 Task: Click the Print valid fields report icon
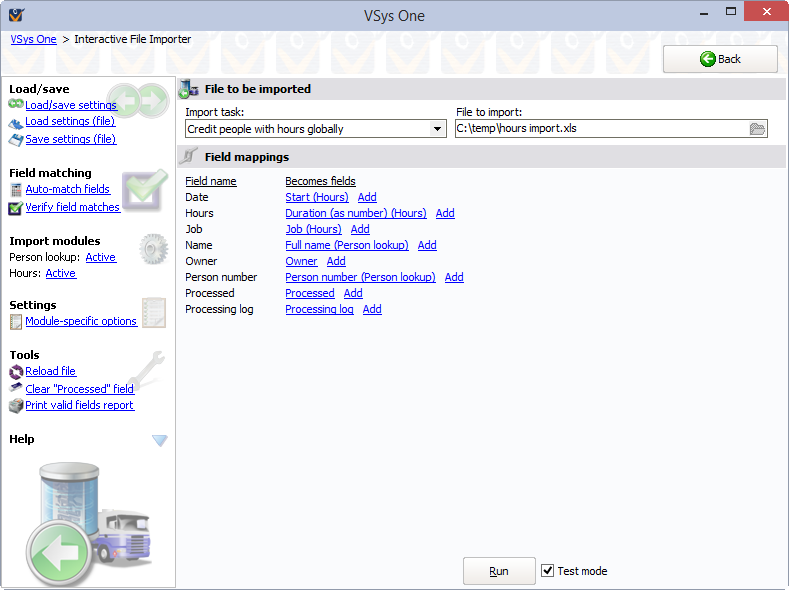[16, 406]
